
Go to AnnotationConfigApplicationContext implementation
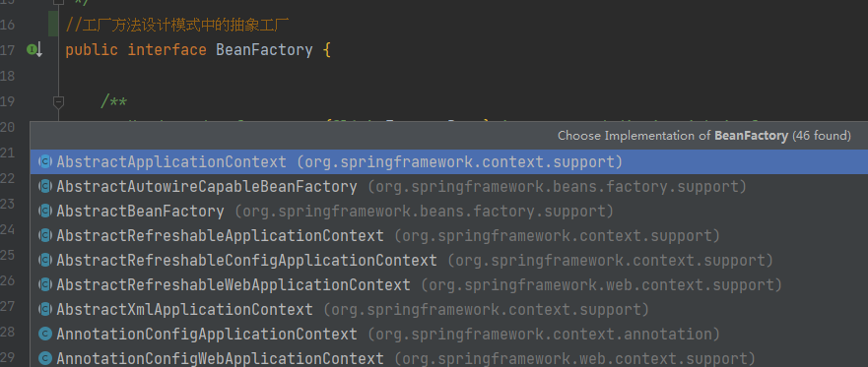(449, 334)
